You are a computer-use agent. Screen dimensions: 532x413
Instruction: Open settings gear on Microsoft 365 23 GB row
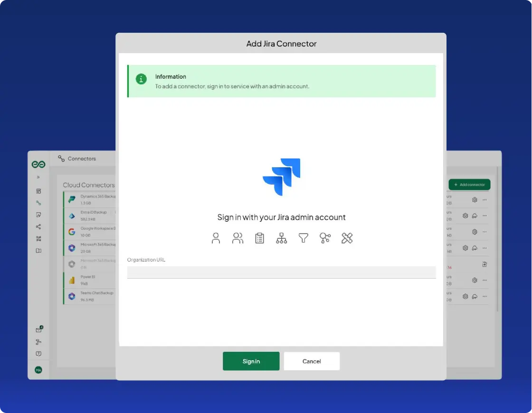(x=465, y=248)
